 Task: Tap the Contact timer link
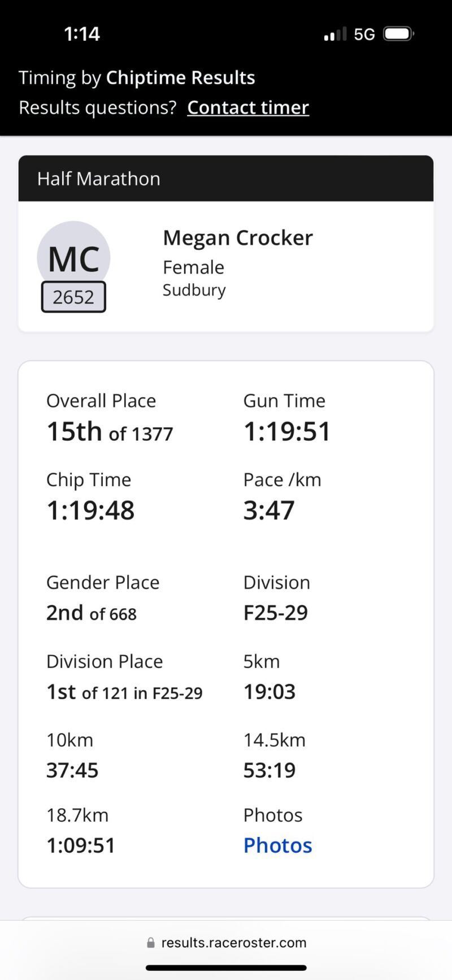pos(248,107)
